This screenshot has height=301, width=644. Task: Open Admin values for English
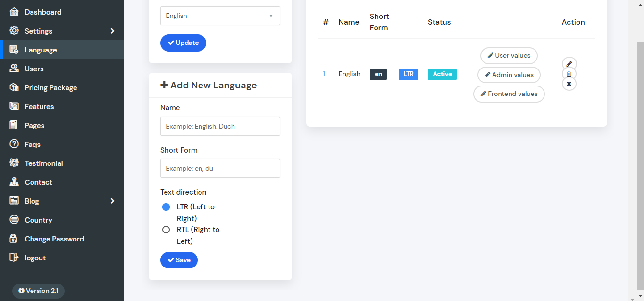[509, 75]
